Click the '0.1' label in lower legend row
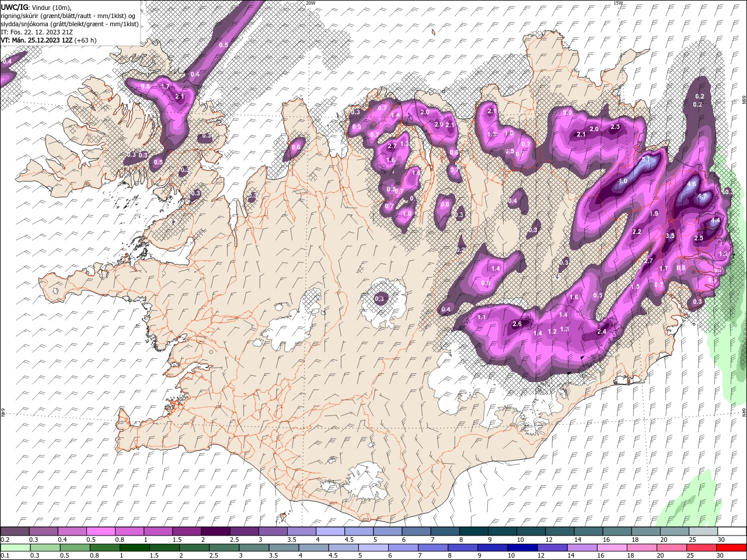747x560 pixels. pos(5,556)
